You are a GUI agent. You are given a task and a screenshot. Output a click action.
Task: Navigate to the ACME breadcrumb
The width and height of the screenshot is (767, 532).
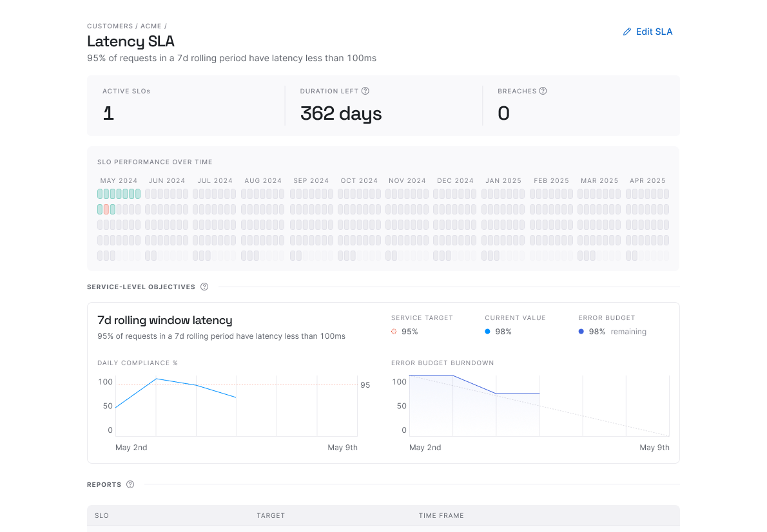(151, 26)
